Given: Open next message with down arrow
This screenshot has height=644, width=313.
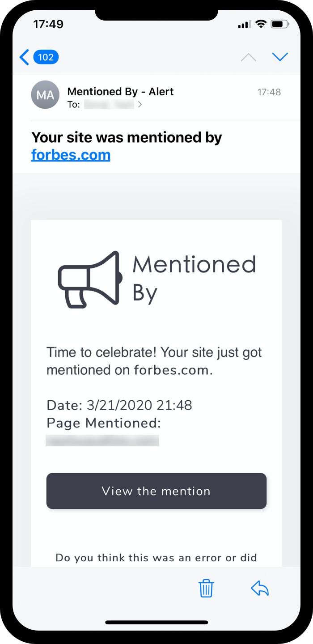Looking at the screenshot, I should 280,57.
